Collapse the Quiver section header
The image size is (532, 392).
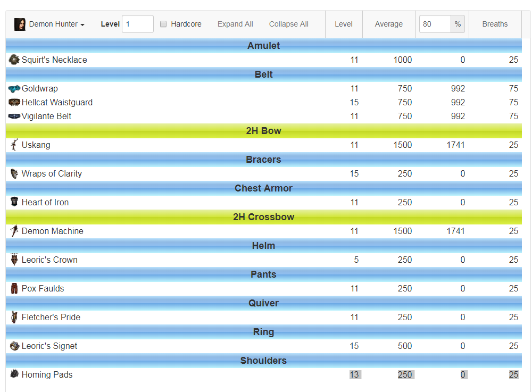point(264,303)
